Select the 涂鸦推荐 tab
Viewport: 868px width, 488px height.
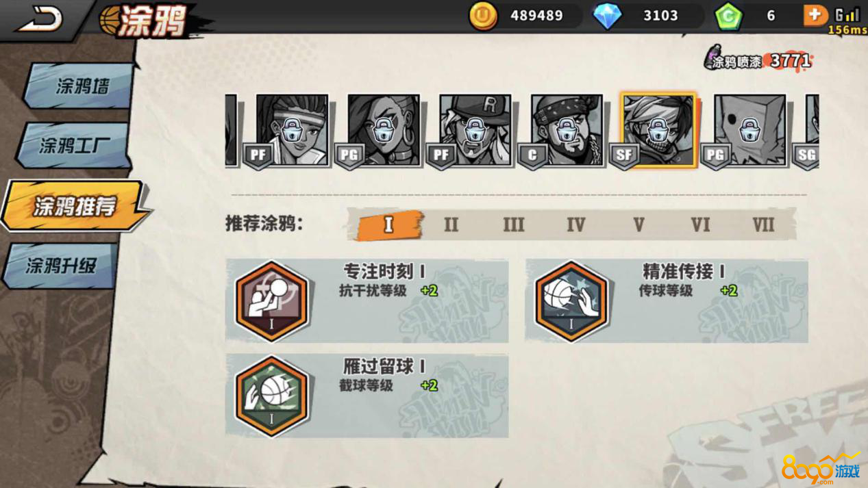coord(75,205)
